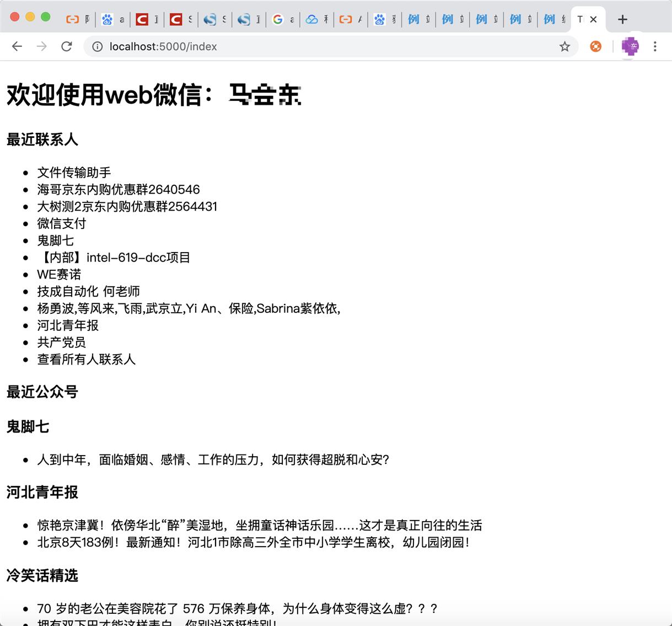Open site information icon beside localhost URL
Screen dimensions: 672x626
coord(98,47)
